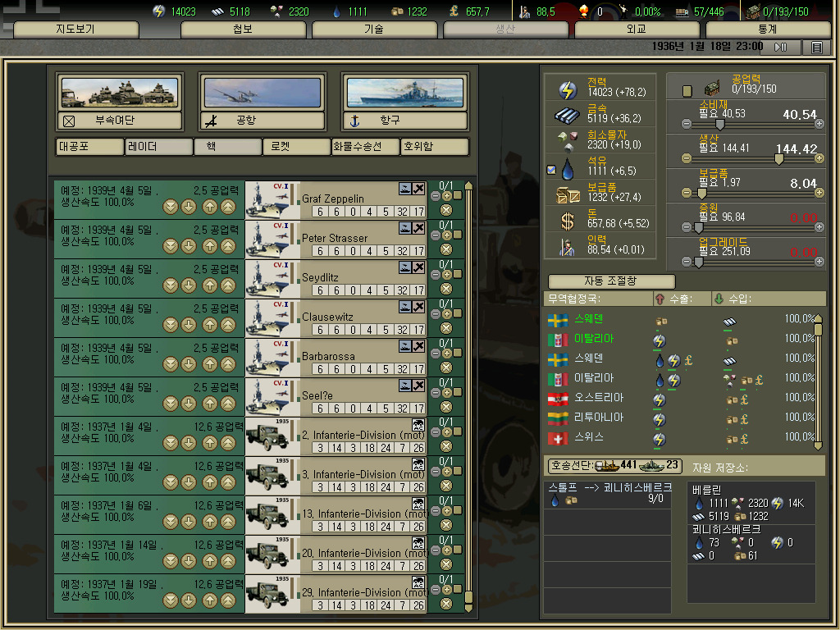Decrease 생산 allocation with minus button
This screenshot has height=630, width=840.
(687, 158)
